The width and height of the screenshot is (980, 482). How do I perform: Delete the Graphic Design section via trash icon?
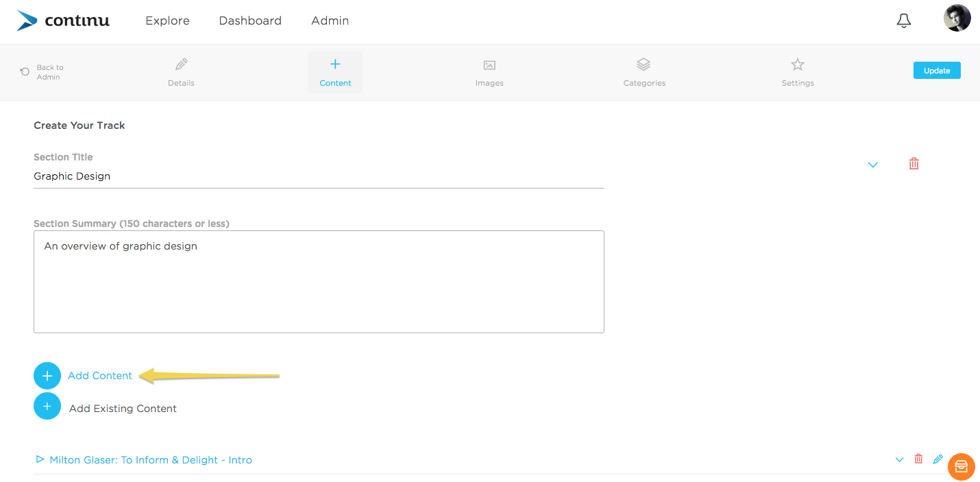tap(914, 163)
